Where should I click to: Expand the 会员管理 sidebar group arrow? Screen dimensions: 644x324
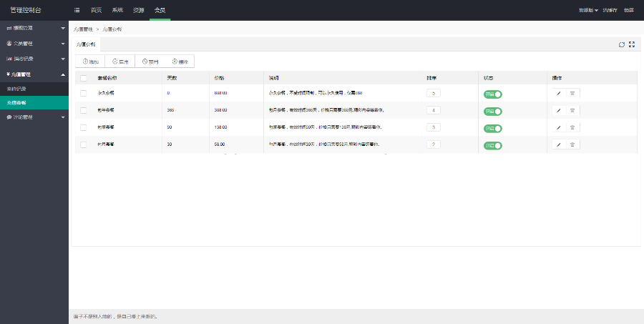click(63, 44)
